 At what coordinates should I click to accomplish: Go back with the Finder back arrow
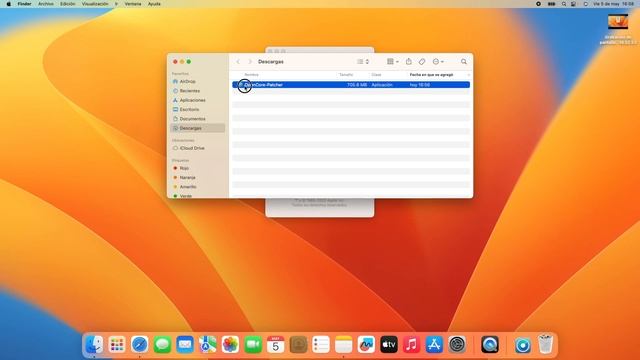point(238,62)
